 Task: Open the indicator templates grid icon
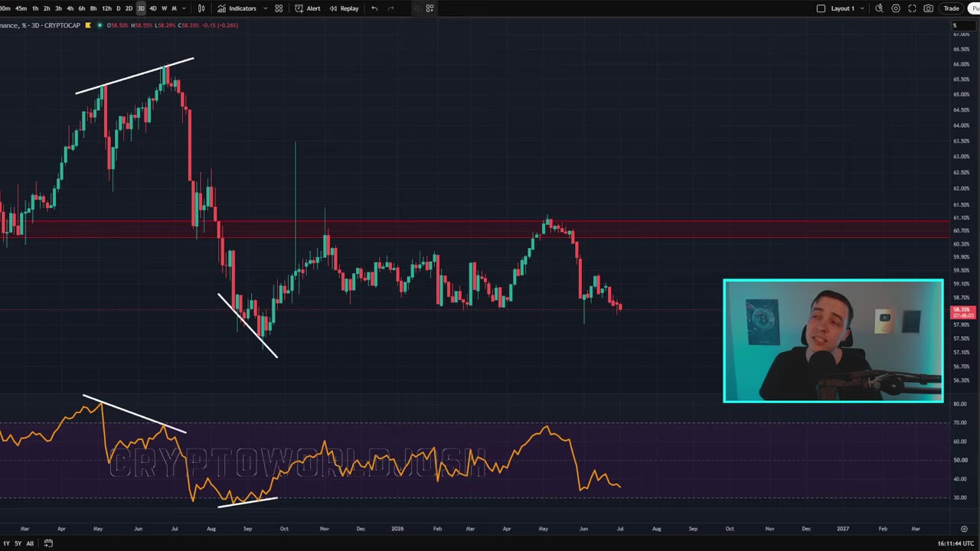[x=279, y=8]
